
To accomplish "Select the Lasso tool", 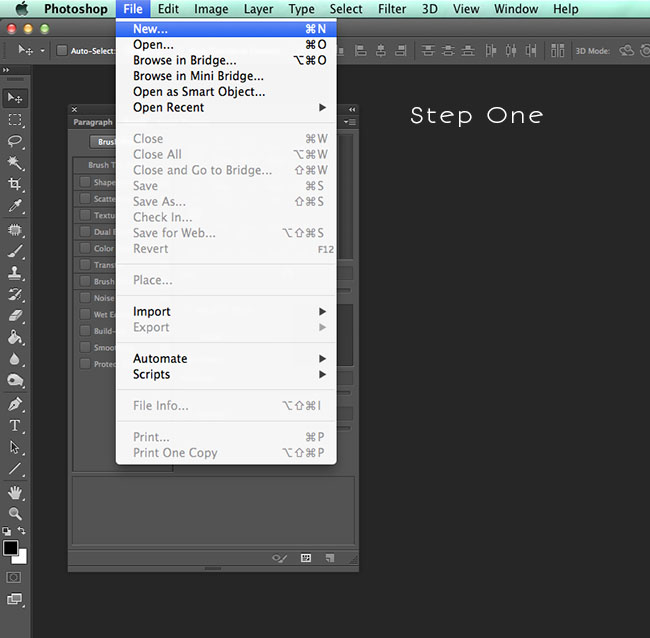I will click(15, 141).
